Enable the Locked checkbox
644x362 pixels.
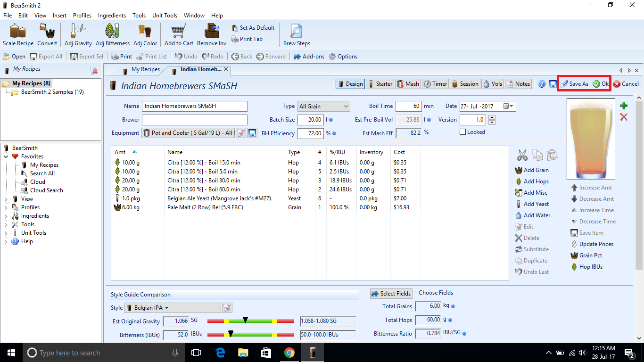click(x=463, y=132)
